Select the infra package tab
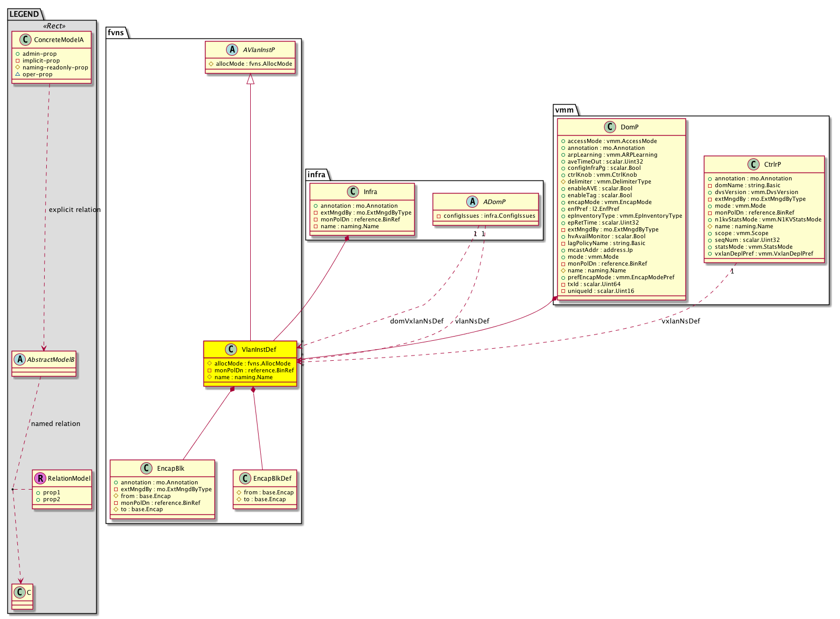Image resolution: width=840 pixels, height=619 pixels. [316, 175]
